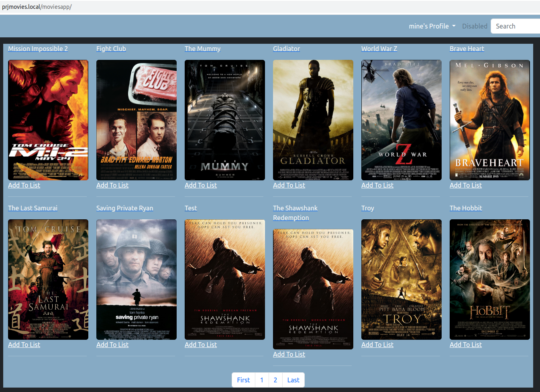Open the Mission Impossible 2 title link
Viewport: 540px width, 392px height.
click(38, 49)
